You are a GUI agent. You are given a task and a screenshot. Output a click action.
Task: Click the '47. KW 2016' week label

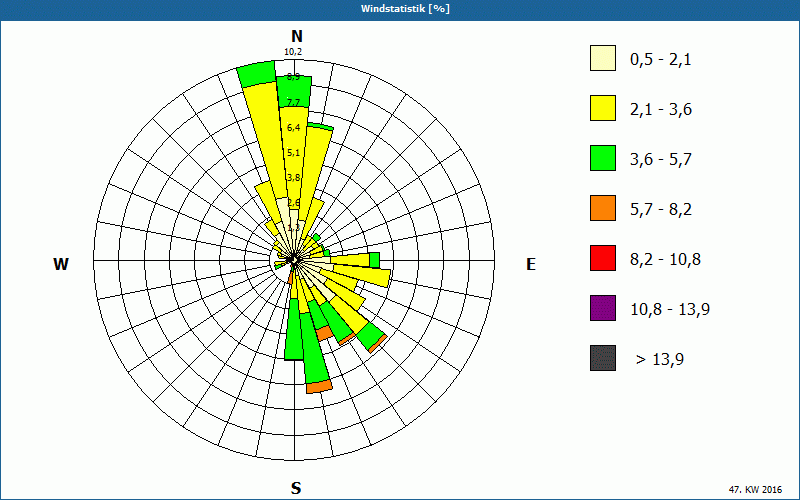coord(755,489)
